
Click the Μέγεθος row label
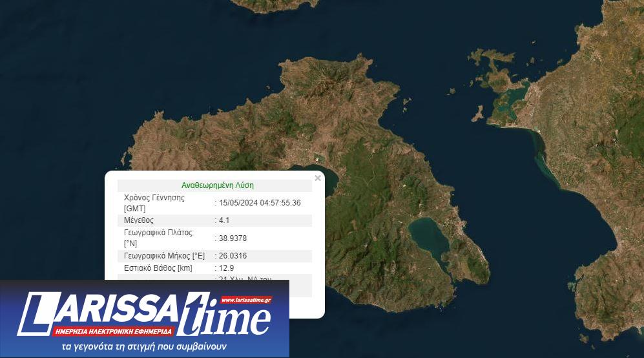coord(139,220)
